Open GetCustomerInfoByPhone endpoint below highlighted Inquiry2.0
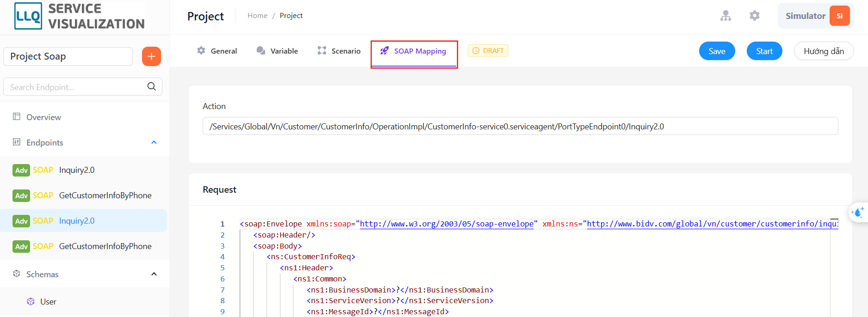 point(83,246)
